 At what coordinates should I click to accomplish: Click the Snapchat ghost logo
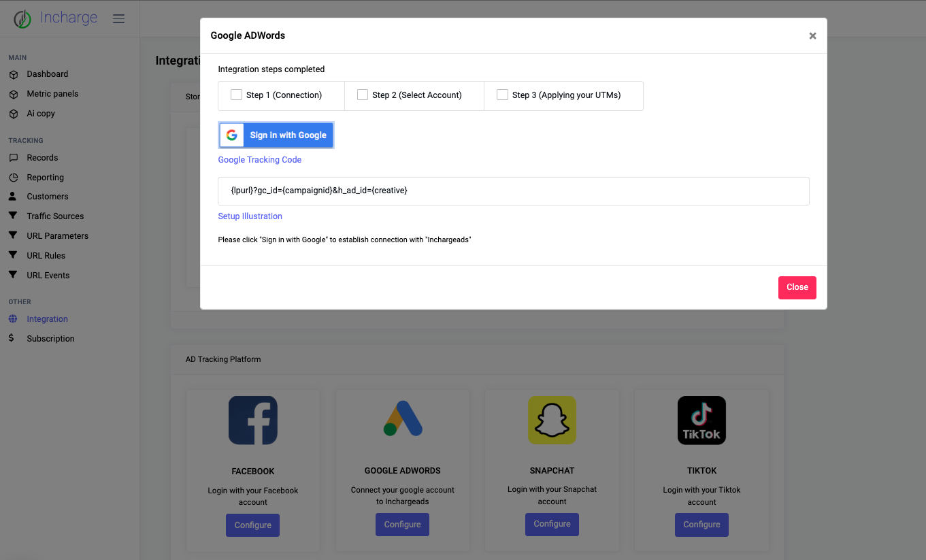(x=552, y=421)
